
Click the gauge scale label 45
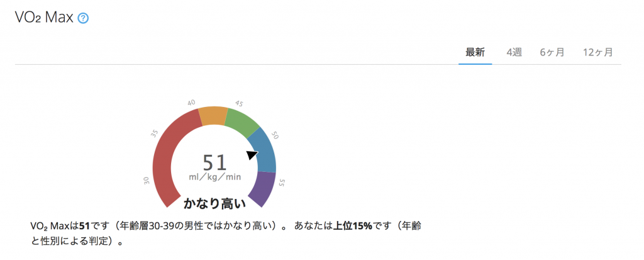coord(239,103)
